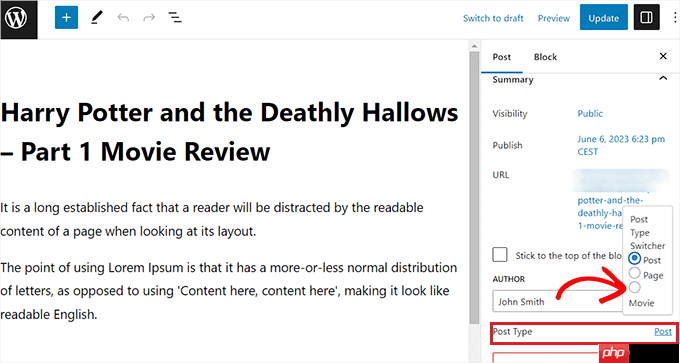The image size is (680, 363).
Task: Select the Post radio button
Action: click(634, 259)
